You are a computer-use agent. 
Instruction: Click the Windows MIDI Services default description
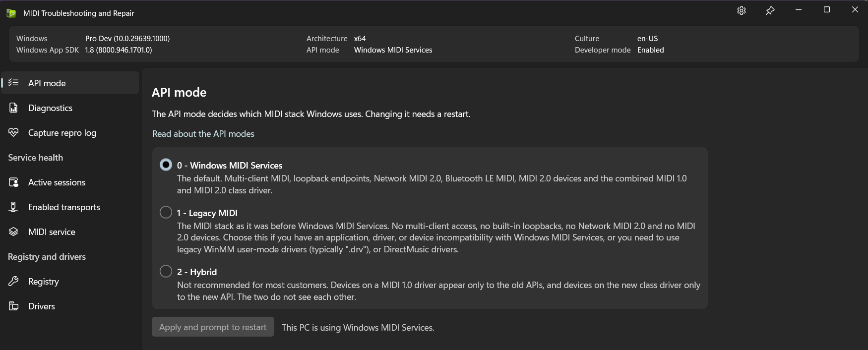pyautogui.click(x=432, y=184)
